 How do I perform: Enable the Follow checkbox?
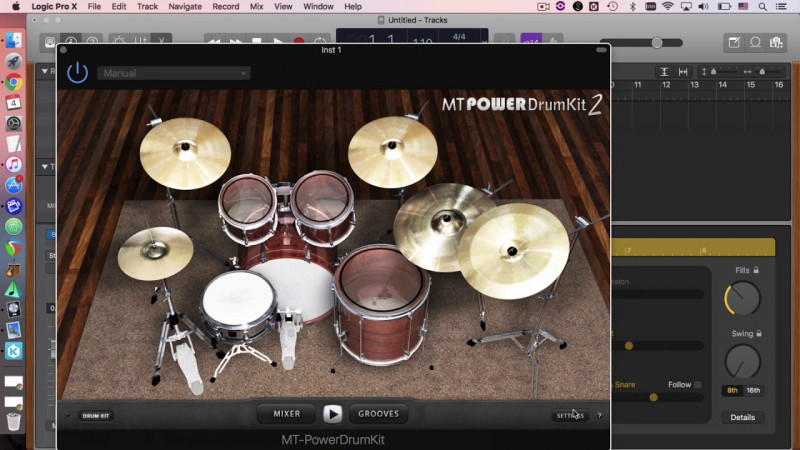(x=698, y=384)
